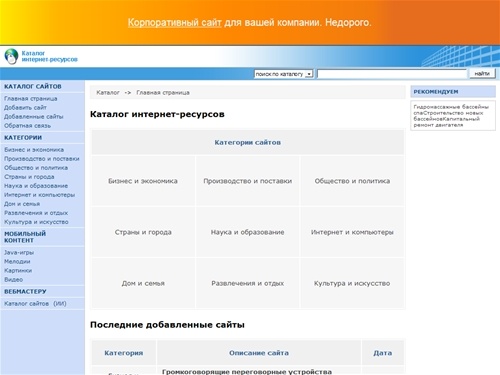This screenshot has height=375, width=500.
Task: Select 'Наука и образование' in sidebar
Action: click(36, 186)
